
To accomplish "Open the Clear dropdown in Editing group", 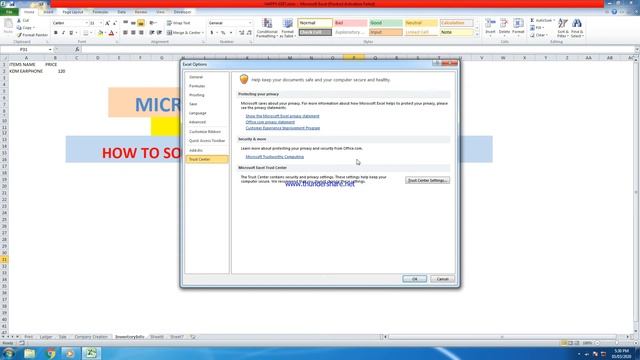I will (x=547, y=35).
